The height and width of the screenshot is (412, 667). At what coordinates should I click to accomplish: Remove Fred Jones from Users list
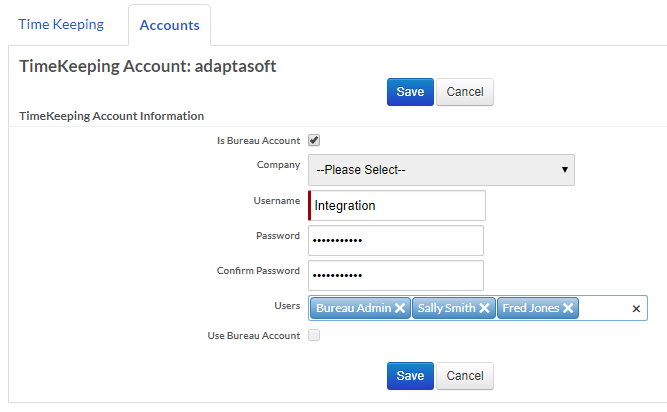[x=568, y=309]
